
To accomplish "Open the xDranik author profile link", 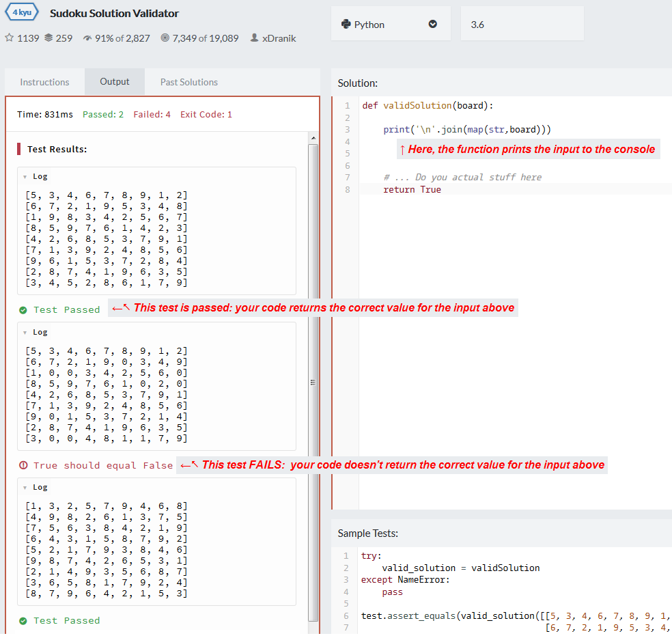I will (279, 38).
